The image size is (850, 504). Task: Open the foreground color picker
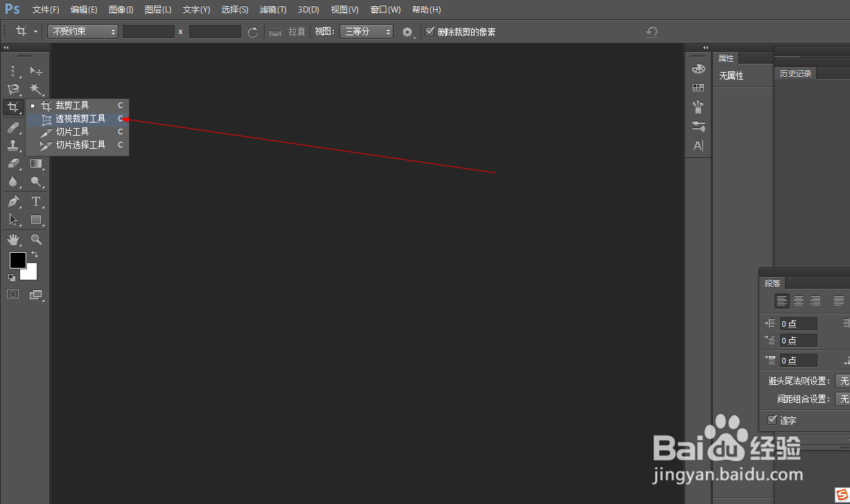coord(17,261)
